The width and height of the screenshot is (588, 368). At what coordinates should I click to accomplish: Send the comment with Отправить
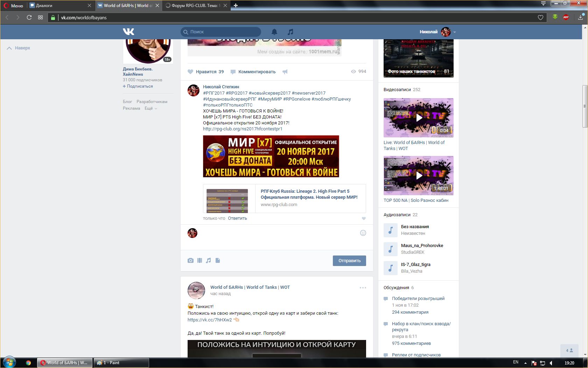(349, 261)
